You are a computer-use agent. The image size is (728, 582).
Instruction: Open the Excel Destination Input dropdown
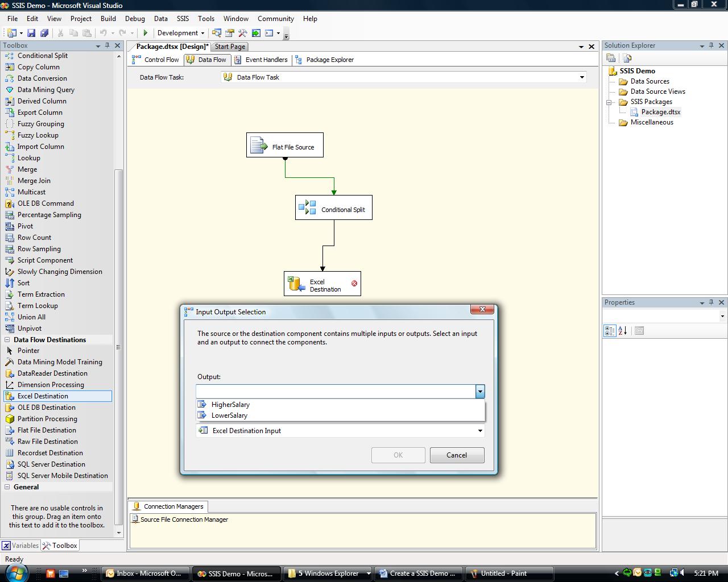point(480,431)
